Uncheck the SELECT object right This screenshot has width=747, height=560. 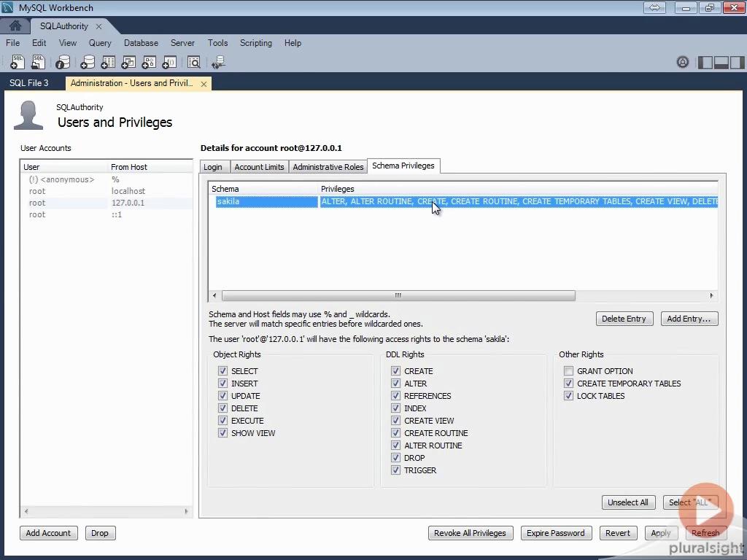[x=222, y=371]
